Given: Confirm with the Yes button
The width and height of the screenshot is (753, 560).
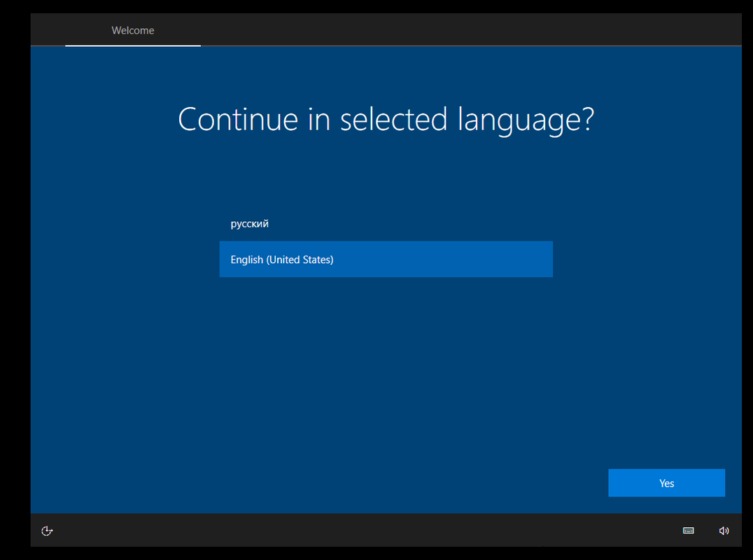Looking at the screenshot, I should click(x=666, y=483).
